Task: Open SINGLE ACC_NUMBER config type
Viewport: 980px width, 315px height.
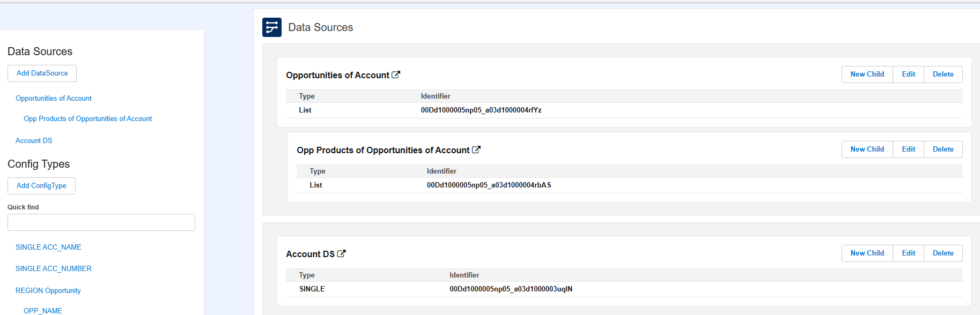Action: click(x=54, y=269)
